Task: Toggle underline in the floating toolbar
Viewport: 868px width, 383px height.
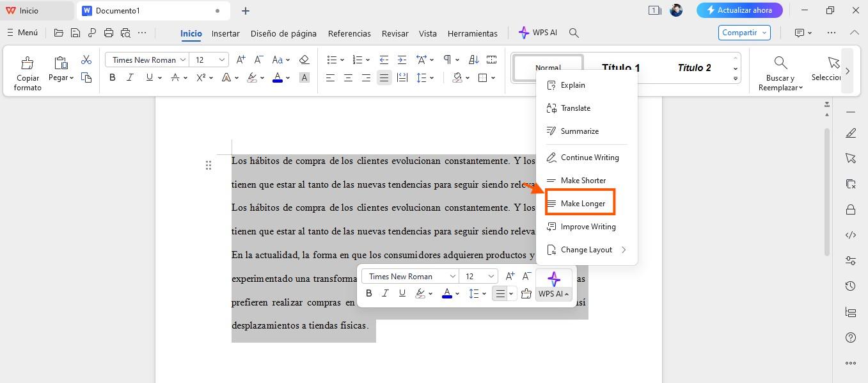Action: (401, 293)
